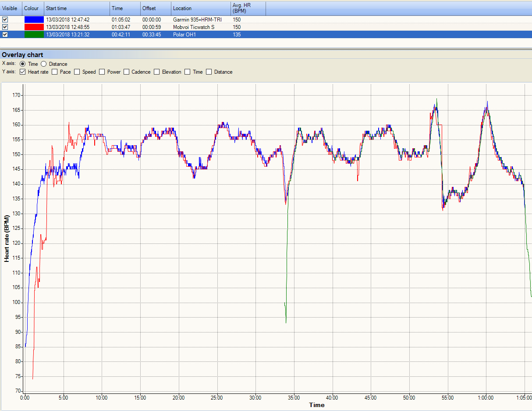Click duration 00:42:11 cell
Viewport: 532px width, 411px height.
coord(121,35)
